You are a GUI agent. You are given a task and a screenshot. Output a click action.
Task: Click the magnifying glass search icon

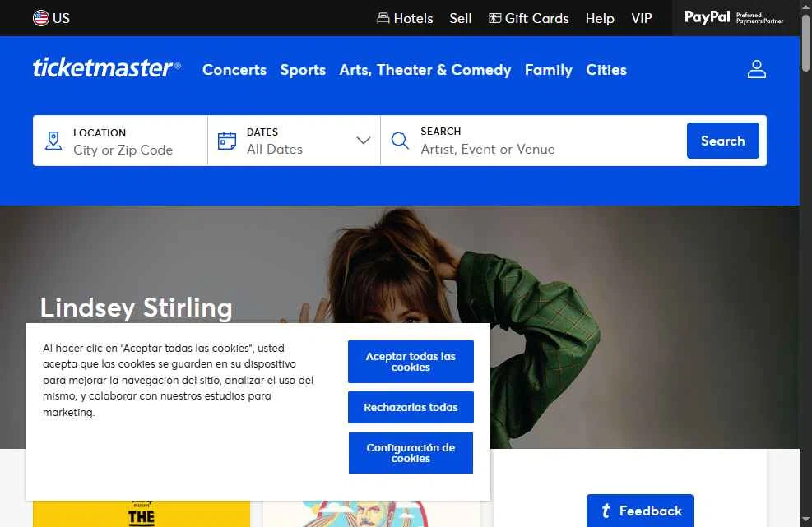point(400,141)
